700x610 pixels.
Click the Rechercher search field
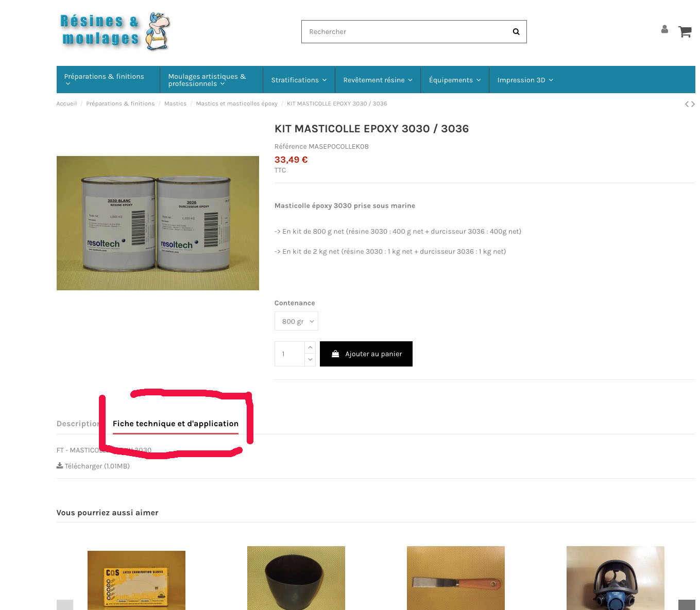(404, 31)
